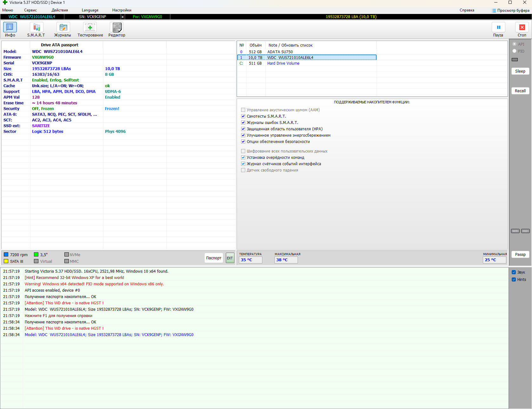This screenshot has height=409, width=532.
Task: Click the green EXT button
Action: [x=230, y=258]
